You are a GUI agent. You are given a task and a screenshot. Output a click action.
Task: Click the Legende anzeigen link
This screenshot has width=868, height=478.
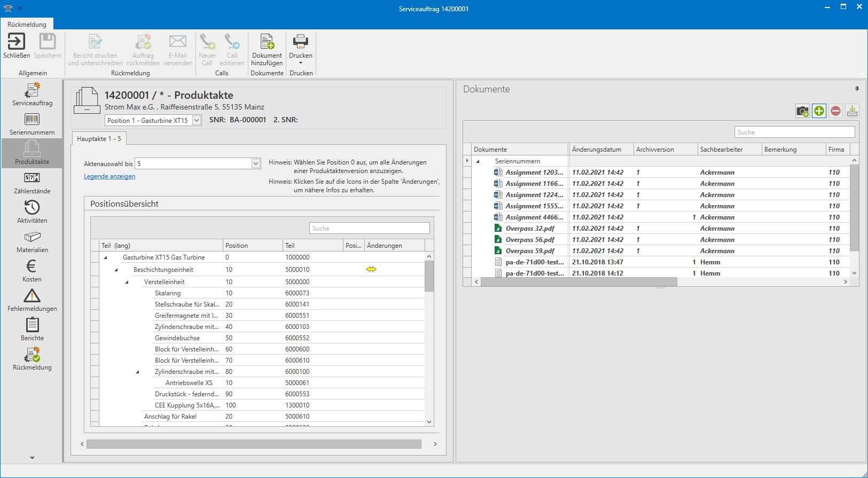tap(110, 176)
